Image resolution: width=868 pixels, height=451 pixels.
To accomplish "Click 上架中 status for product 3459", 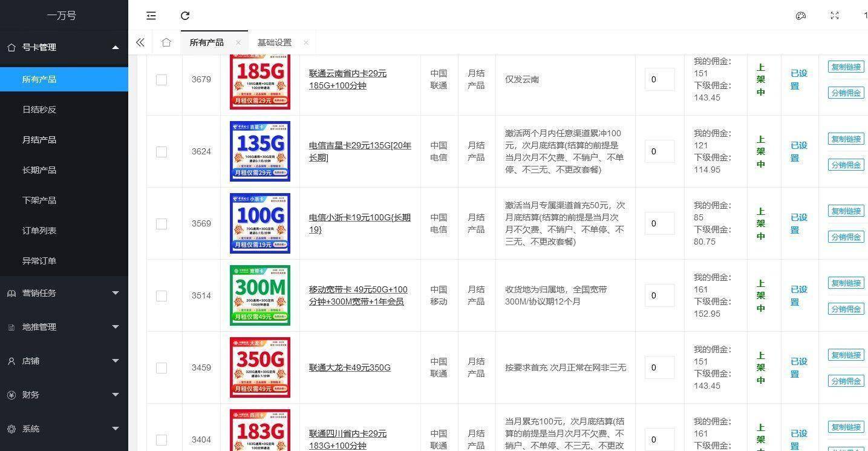I will click(x=761, y=367).
